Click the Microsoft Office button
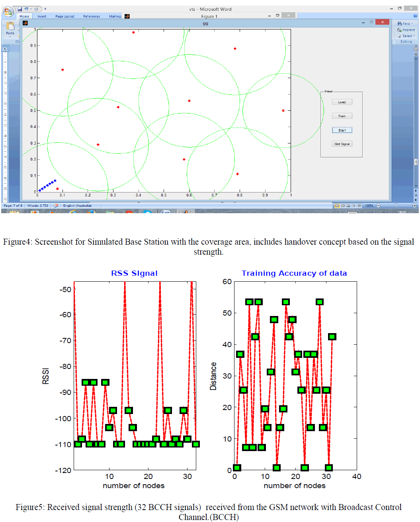420x522 pixels. pos(8,12)
